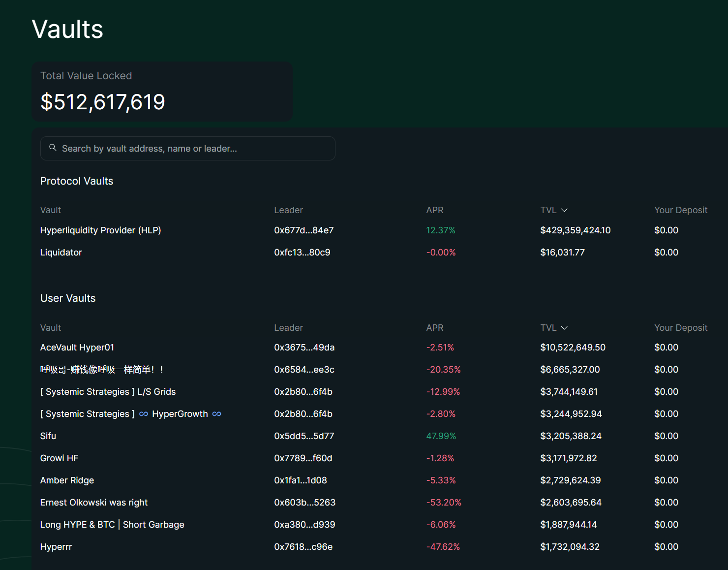The height and width of the screenshot is (570, 728).
Task: Select the Growi HF vault
Action: 59,458
